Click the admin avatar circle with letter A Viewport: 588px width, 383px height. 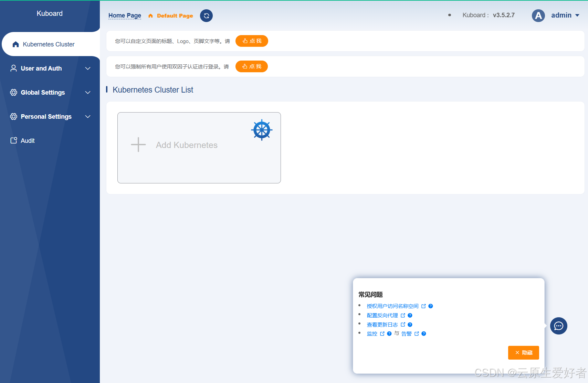coord(538,15)
